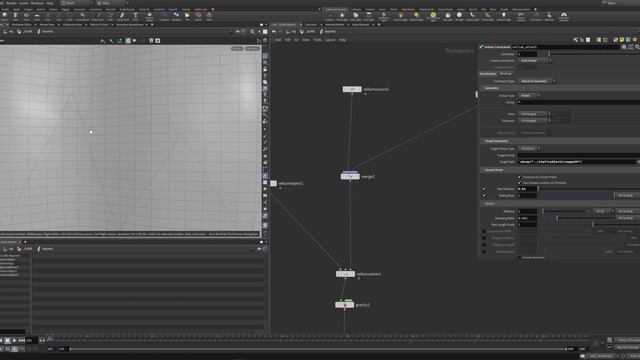Select the File shelf tool
The height and width of the screenshot is (360, 640).
(x=187, y=16)
